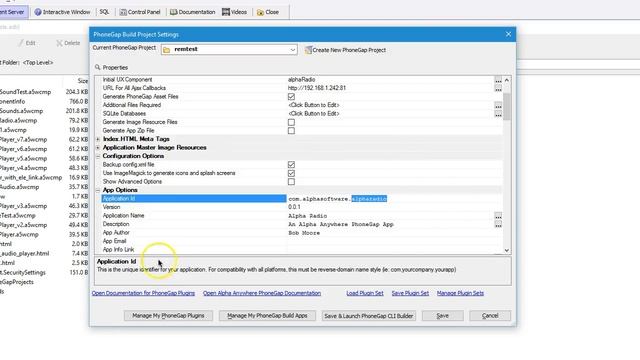Click the Application Name value Alpha Radio

[308, 216]
